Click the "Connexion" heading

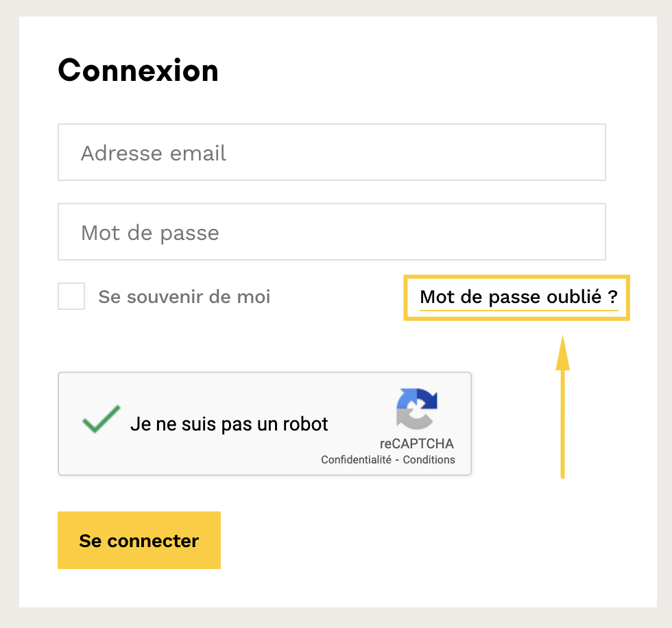(x=138, y=70)
